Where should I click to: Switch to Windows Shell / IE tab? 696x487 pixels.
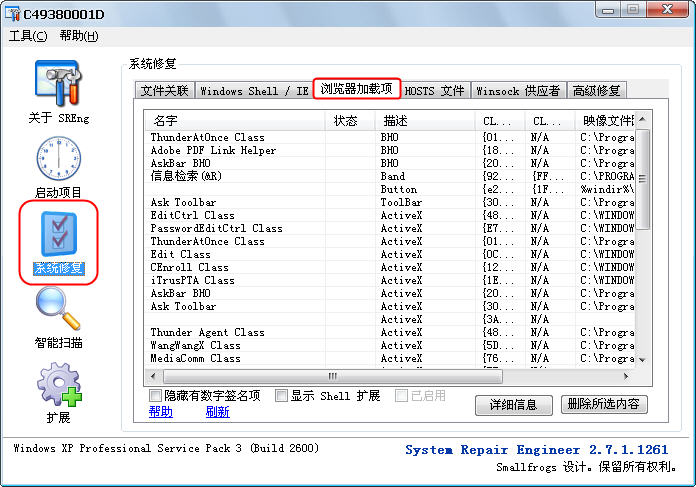point(254,91)
